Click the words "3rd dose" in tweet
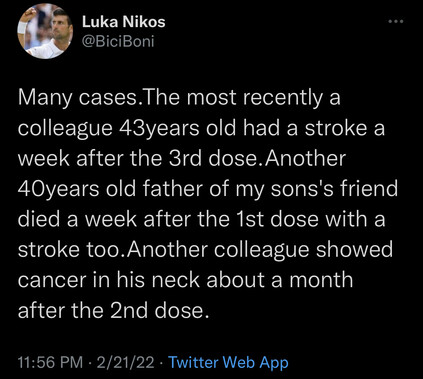The image size is (423, 379). (215, 159)
